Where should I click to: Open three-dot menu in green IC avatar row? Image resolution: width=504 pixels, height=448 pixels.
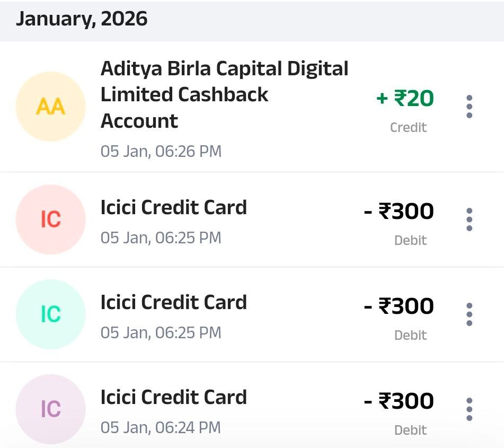[x=469, y=314]
